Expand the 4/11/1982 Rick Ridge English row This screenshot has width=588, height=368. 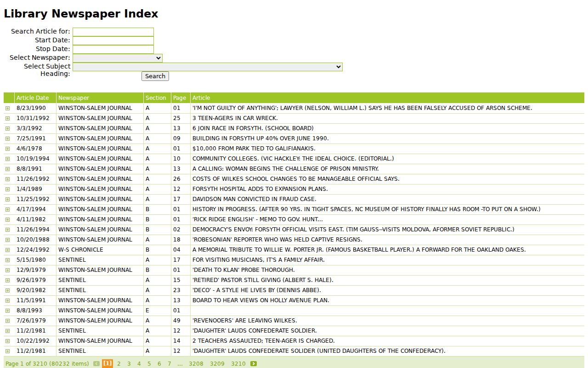click(x=7, y=219)
